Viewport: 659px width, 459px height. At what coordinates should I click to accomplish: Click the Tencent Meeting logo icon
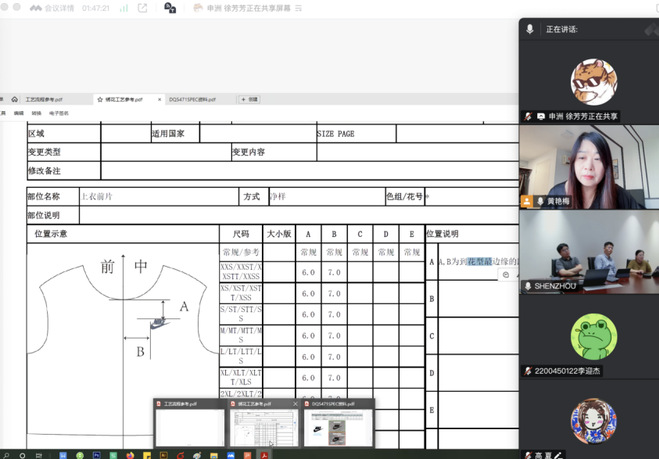(x=31, y=8)
